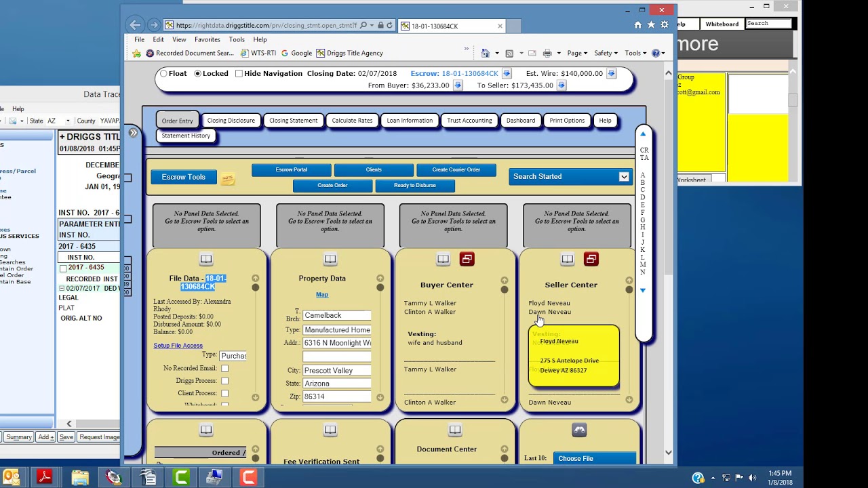
Task: Open the Property Data panel book icon
Action: click(330, 260)
